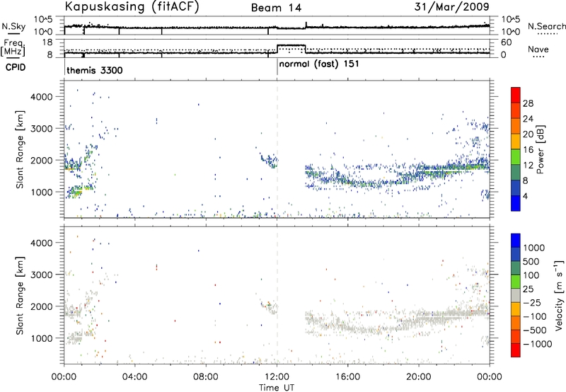Select the normal (fast) 151 CPID entry

tap(319, 64)
